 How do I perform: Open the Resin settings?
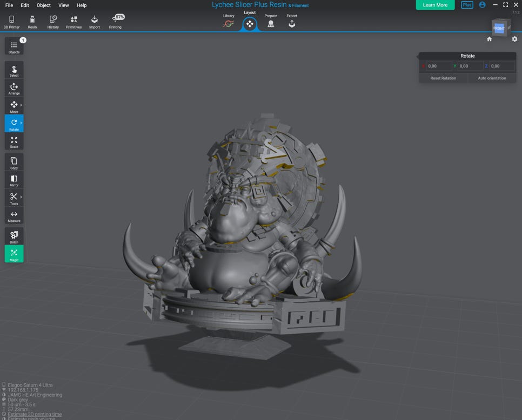pyautogui.click(x=32, y=22)
